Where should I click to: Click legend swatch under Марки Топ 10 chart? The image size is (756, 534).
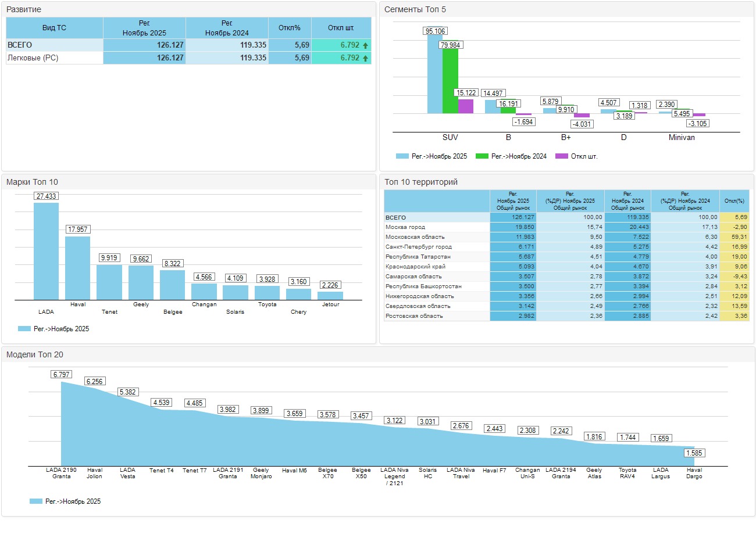[24, 329]
